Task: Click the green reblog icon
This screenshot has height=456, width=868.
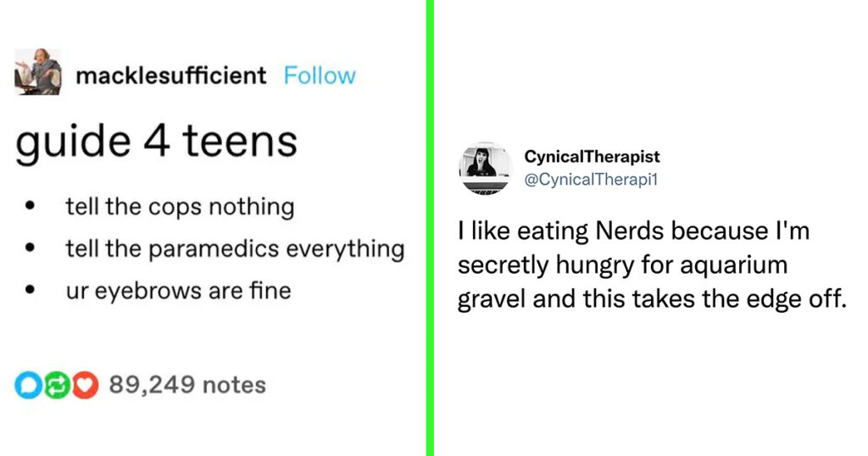Action: tap(57, 386)
